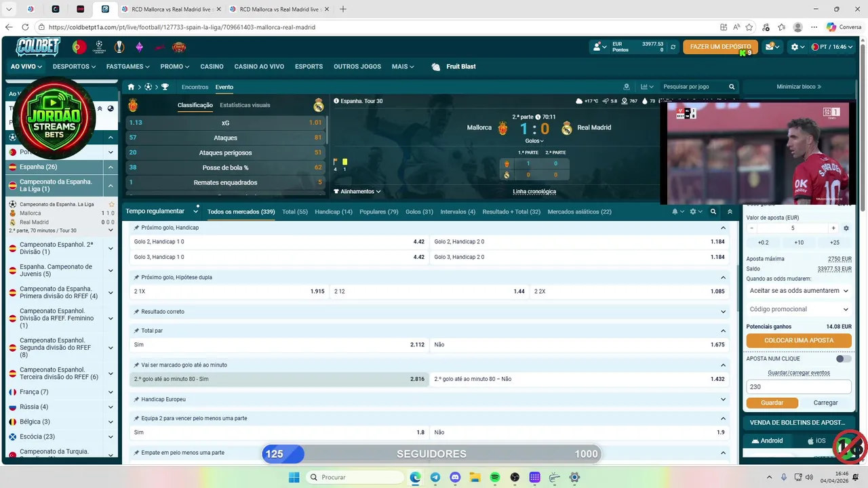The height and width of the screenshot is (488, 868).
Task: Refresh the account balance
Action: tap(673, 47)
